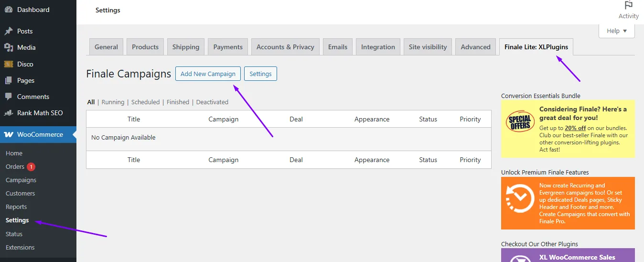Open Disco in the sidebar

click(38, 64)
